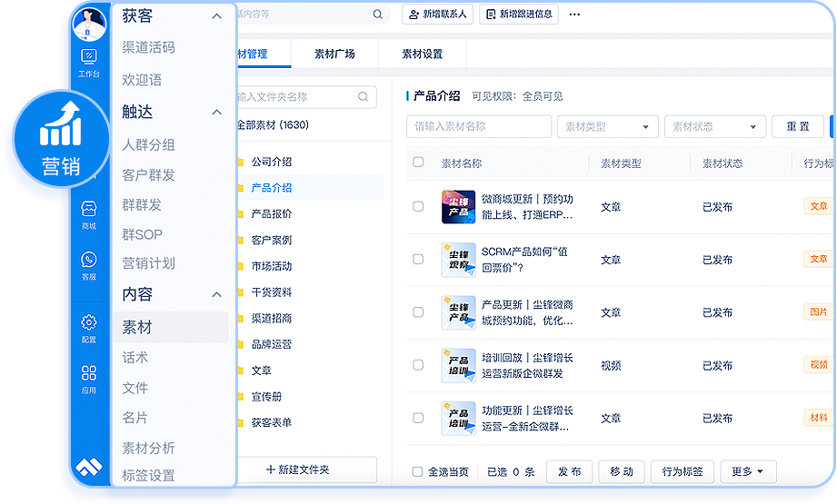Open 欢迎语 menu item
837x504 pixels.
point(142,80)
